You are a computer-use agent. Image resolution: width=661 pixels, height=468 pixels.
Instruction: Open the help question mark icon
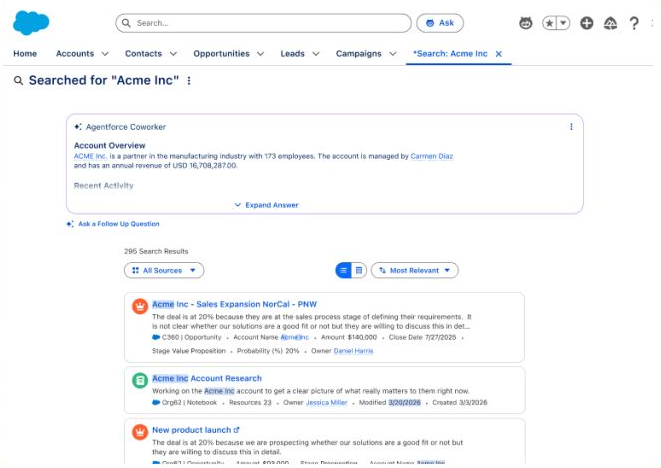pyautogui.click(x=634, y=23)
